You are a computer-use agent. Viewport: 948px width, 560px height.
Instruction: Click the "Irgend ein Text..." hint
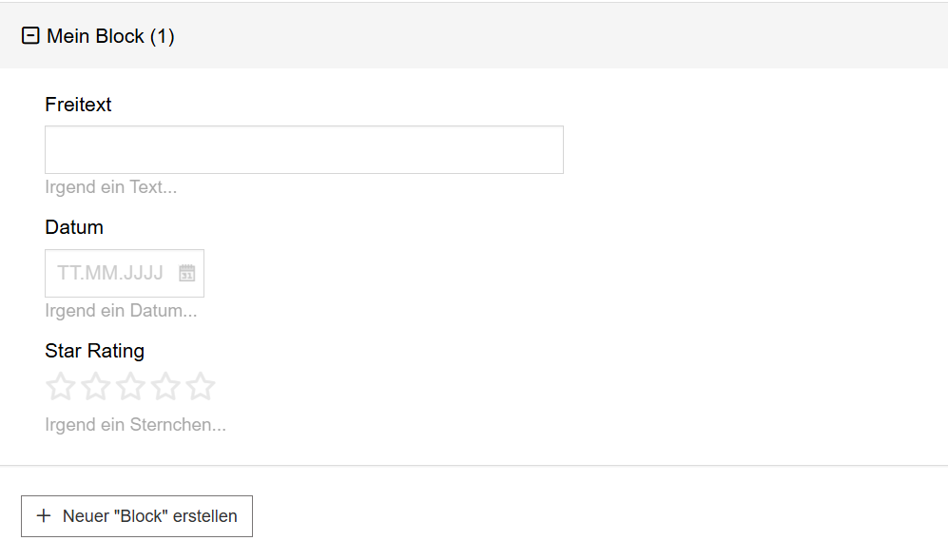click(x=110, y=187)
